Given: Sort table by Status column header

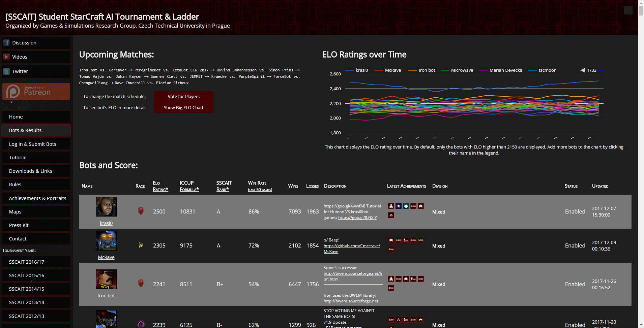Looking at the screenshot, I should (x=571, y=186).
